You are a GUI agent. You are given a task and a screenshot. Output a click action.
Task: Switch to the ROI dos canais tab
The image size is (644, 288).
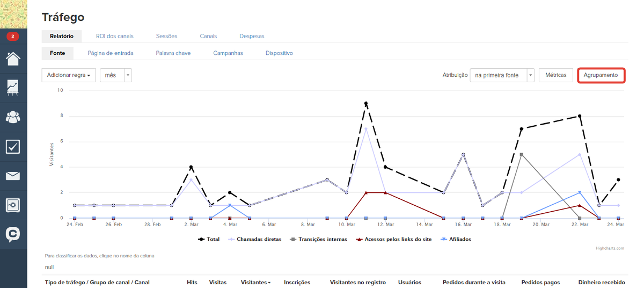click(114, 36)
